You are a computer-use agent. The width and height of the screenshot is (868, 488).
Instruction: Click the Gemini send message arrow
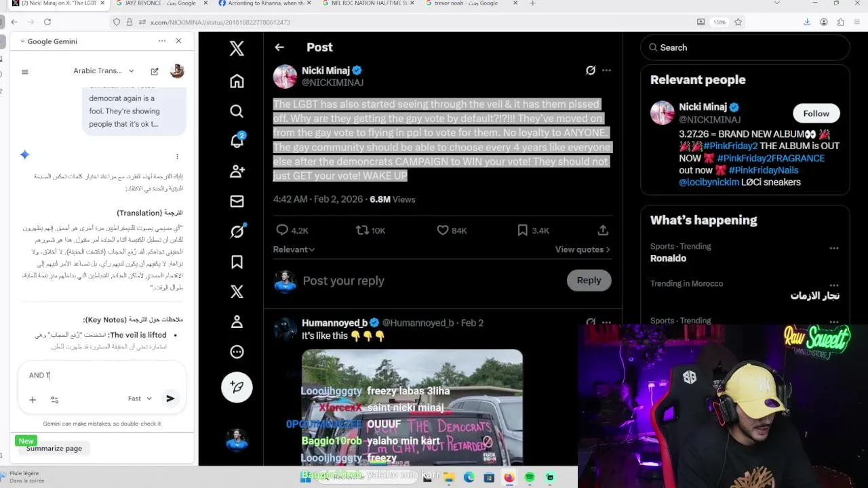click(x=170, y=399)
